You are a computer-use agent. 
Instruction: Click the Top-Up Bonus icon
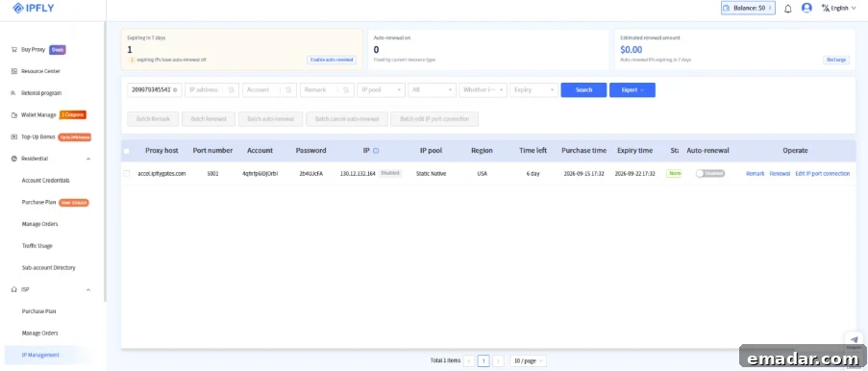click(x=13, y=136)
